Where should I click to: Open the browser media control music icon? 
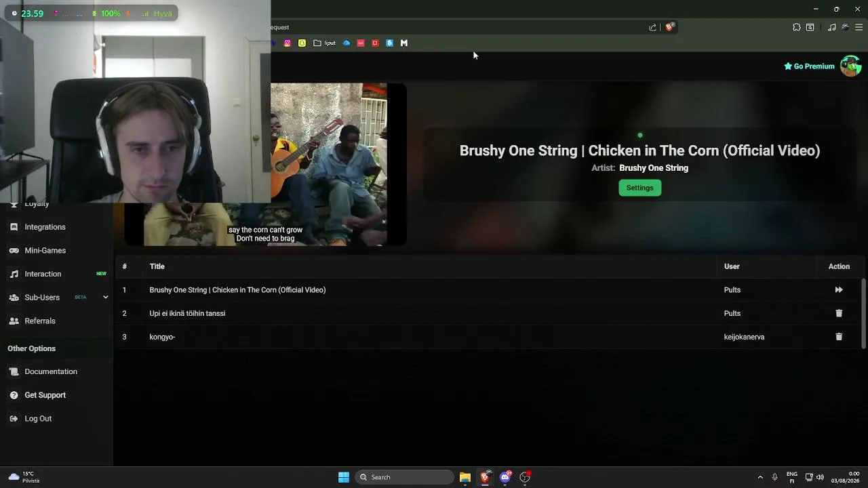tap(832, 27)
